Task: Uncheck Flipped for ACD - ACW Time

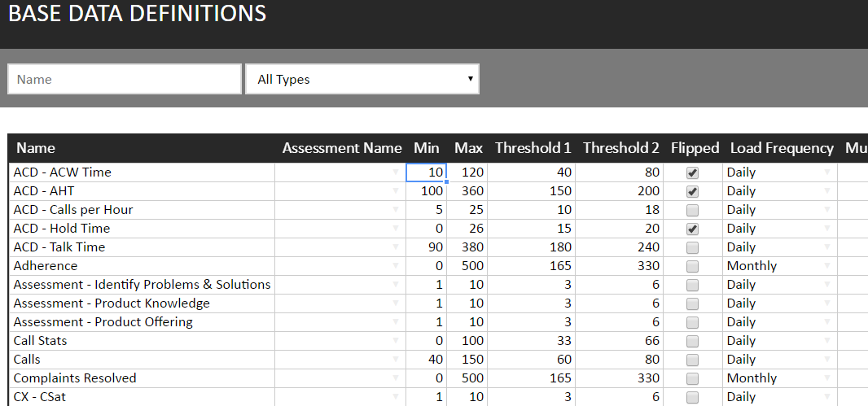Action: click(x=693, y=172)
